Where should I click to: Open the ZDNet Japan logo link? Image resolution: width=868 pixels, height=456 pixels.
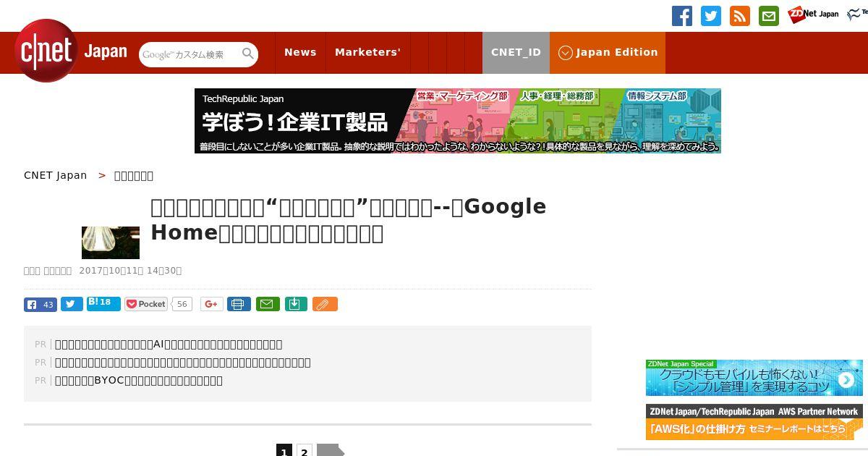pyautogui.click(x=813, y=14)
